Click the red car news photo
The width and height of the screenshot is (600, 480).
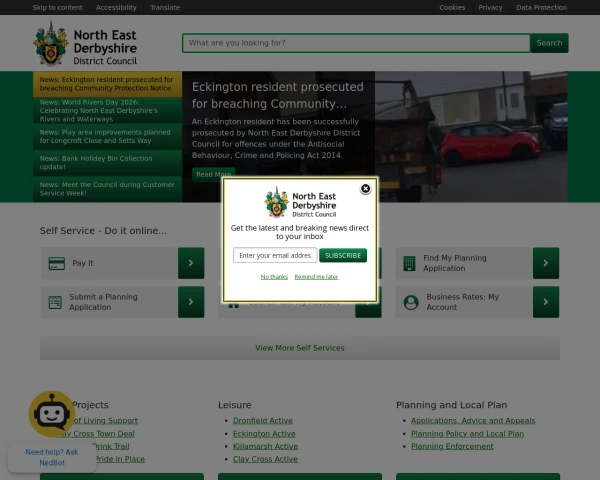pyautogui.click(x=471, y=137)
